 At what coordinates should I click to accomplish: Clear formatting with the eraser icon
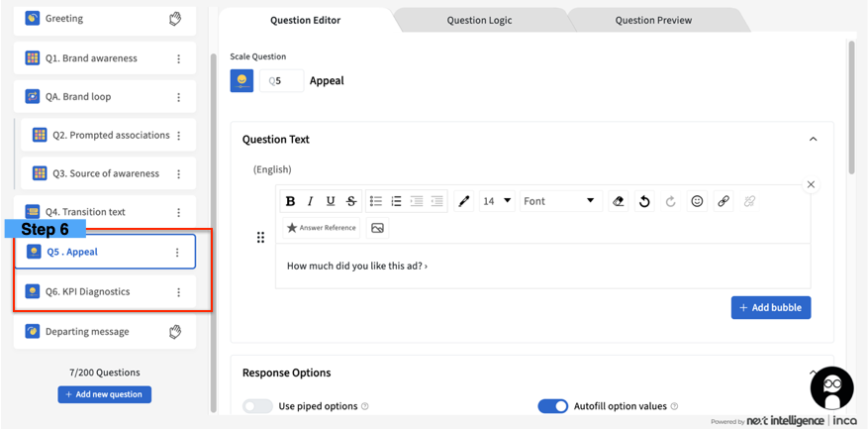coord(619,201)
